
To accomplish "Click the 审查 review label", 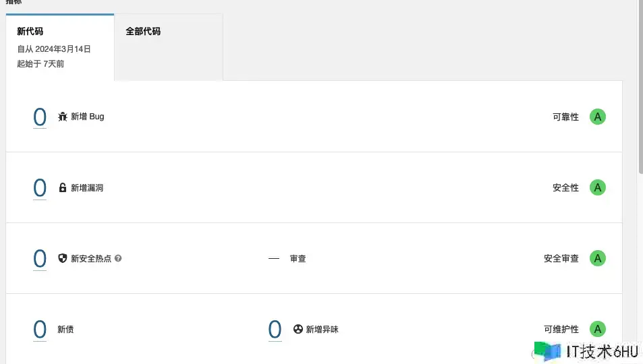I will (298, 259).
